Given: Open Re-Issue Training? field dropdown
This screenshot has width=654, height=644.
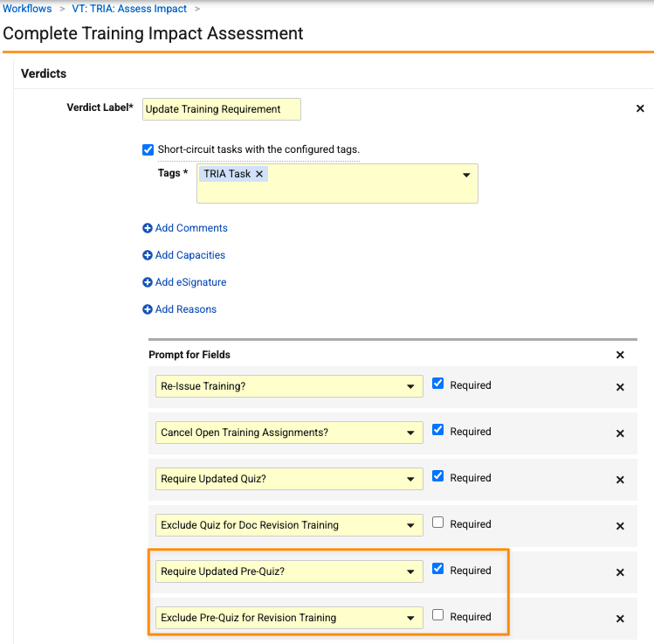Looking at the screenshot, I should point(410,386).
